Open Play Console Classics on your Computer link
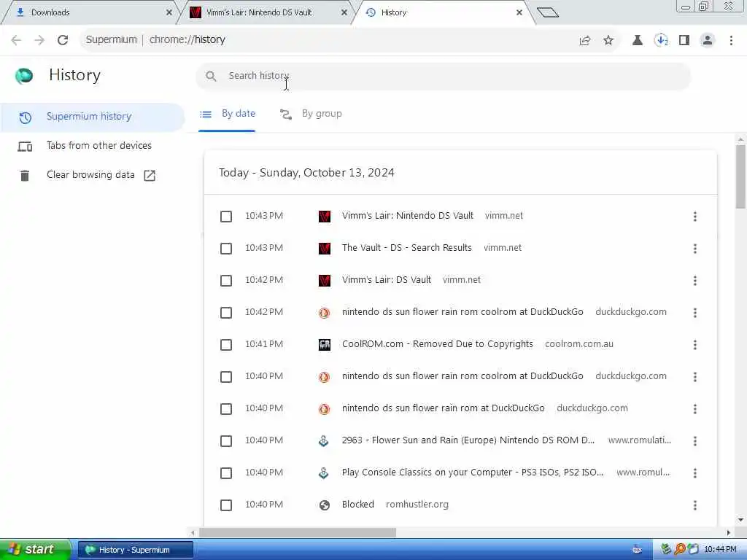This screenshot has height=560, width=747. point(473,472)
